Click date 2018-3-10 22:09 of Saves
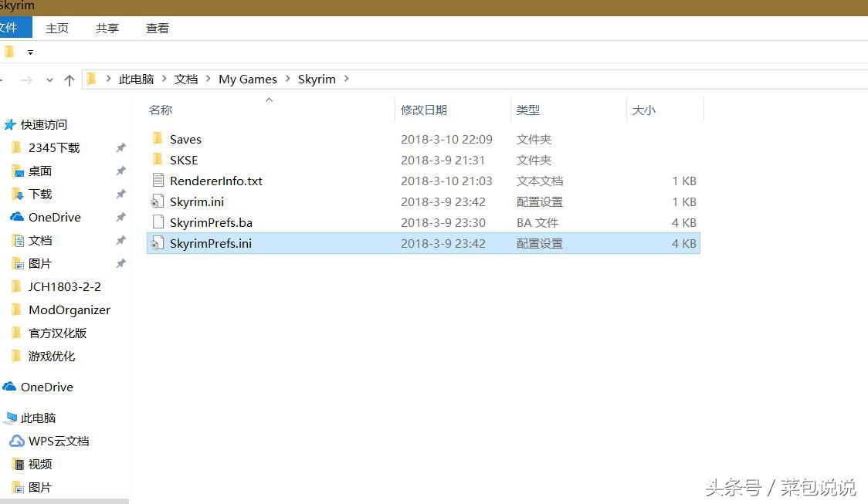This screenshot has height=504, width=868. tap(446, 139)
